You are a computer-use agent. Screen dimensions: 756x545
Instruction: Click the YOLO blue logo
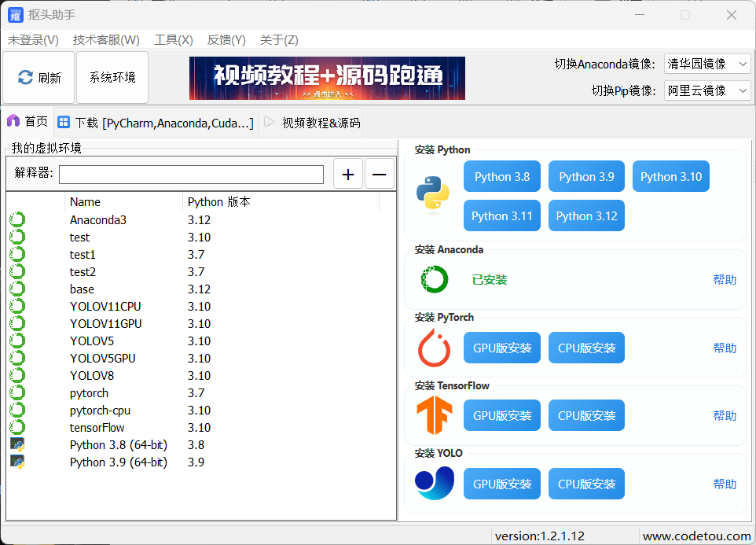pyautogui.click(x=435, y=484)
